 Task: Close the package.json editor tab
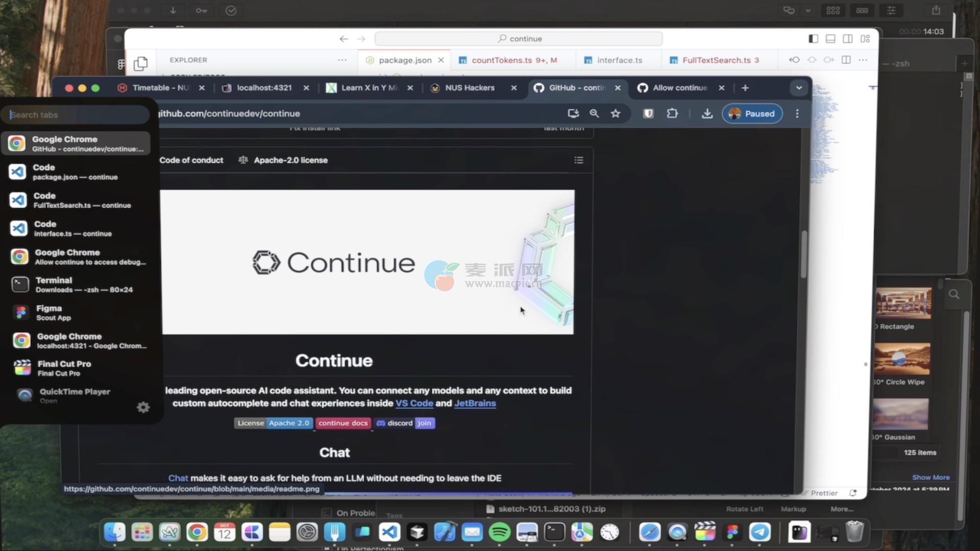(441, 60)
